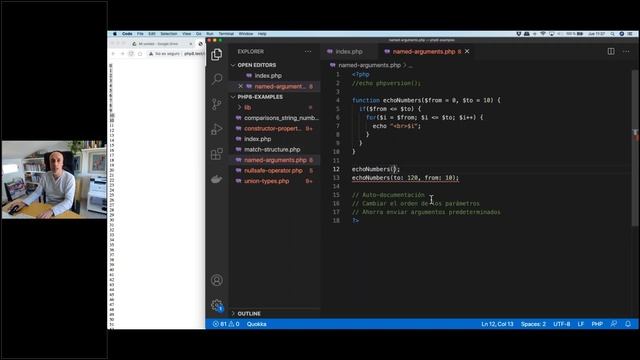Click the echo statement on line 7
This screenshot has height=360, width=640.
click(396, 126)
